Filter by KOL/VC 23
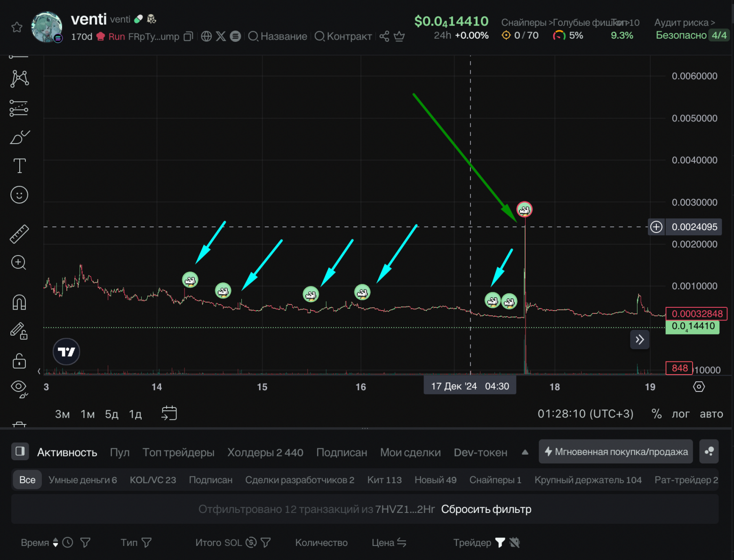Image resolution: width=734 pixels, height=560 pixels. (153, 480)
